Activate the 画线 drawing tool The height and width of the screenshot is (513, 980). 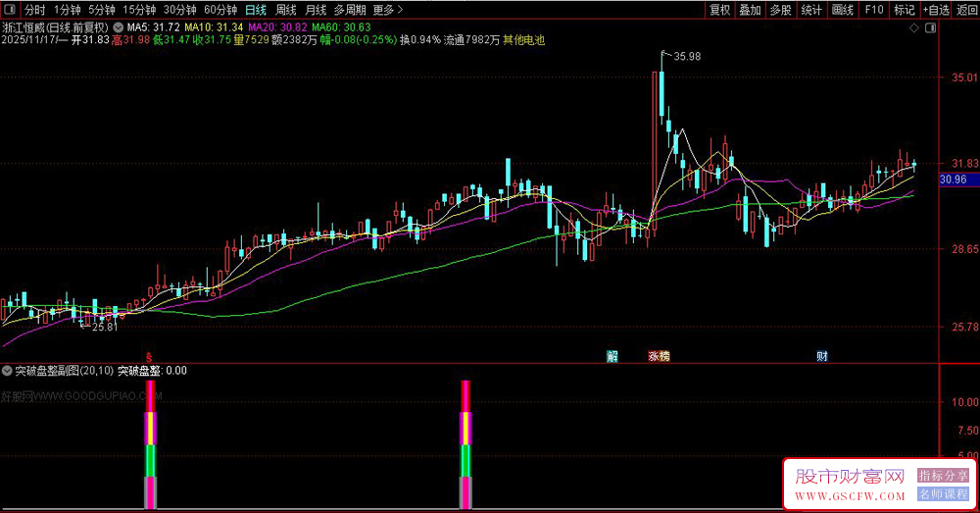(843, 10)
